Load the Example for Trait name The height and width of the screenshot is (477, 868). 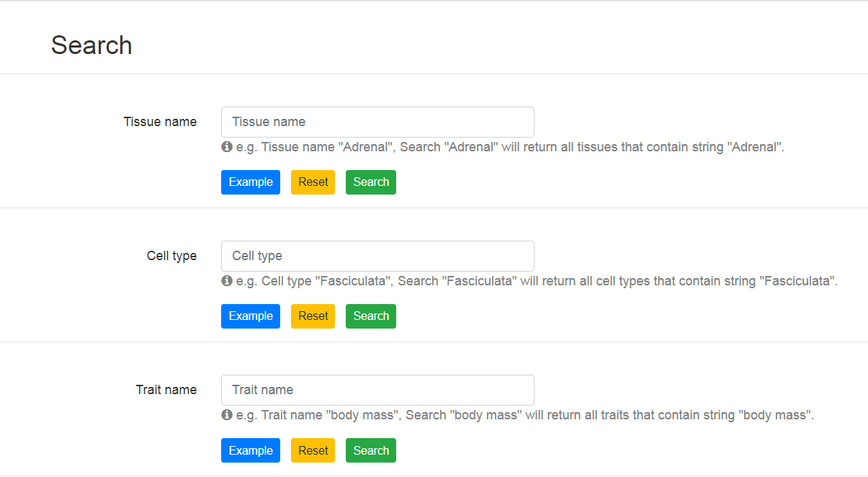point(251,450)
